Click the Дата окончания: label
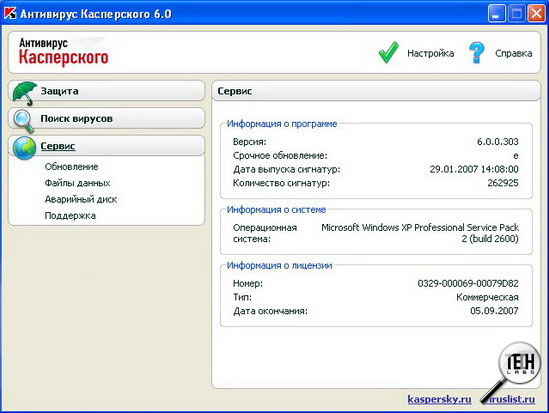Image resolution: width=549 pixels, height=413 pixels. (x=270, y=311)
